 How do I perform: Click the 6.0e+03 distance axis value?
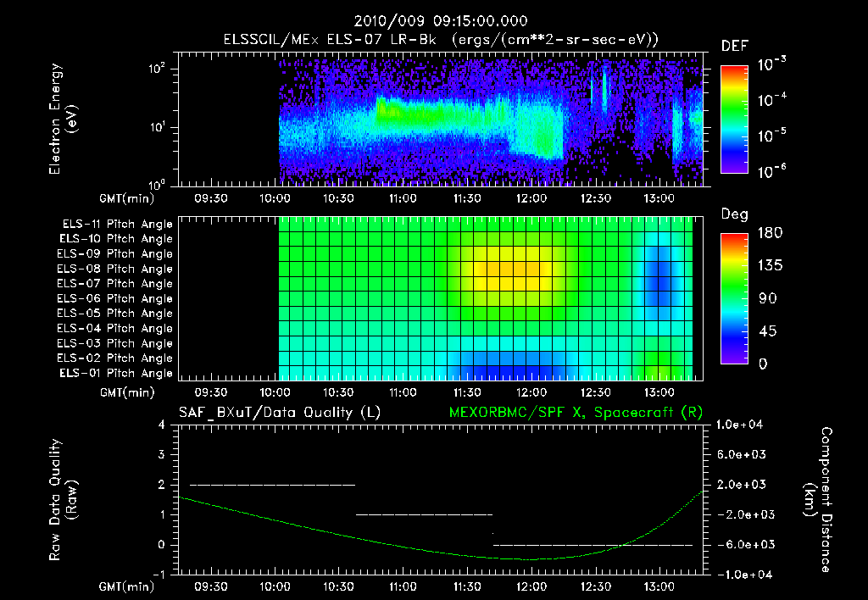click(742, 455)
